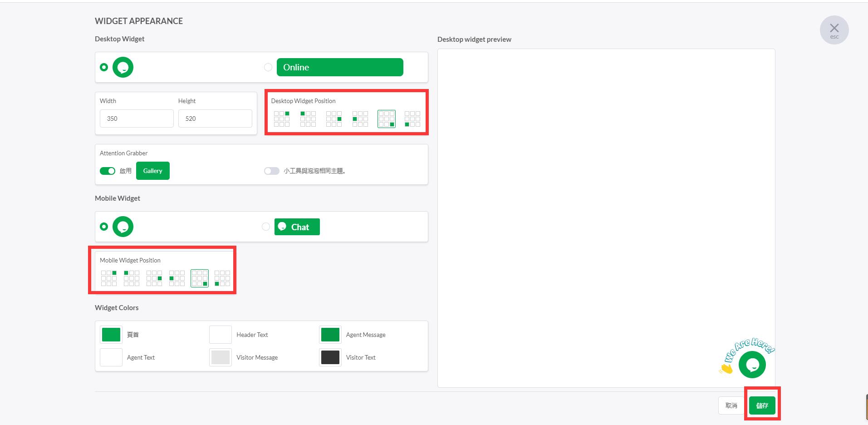
Task: Open the attention grabber Gallery
Action: tap(152, 171)
